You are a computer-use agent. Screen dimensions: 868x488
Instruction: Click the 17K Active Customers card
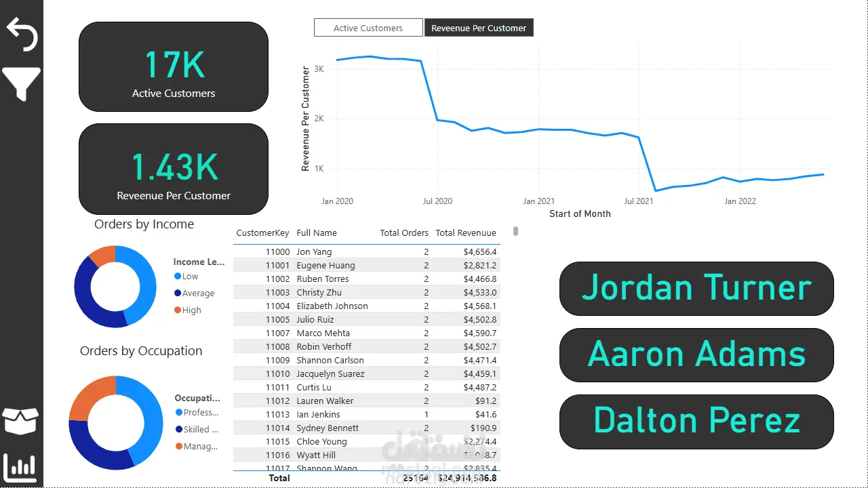point(174,66)
